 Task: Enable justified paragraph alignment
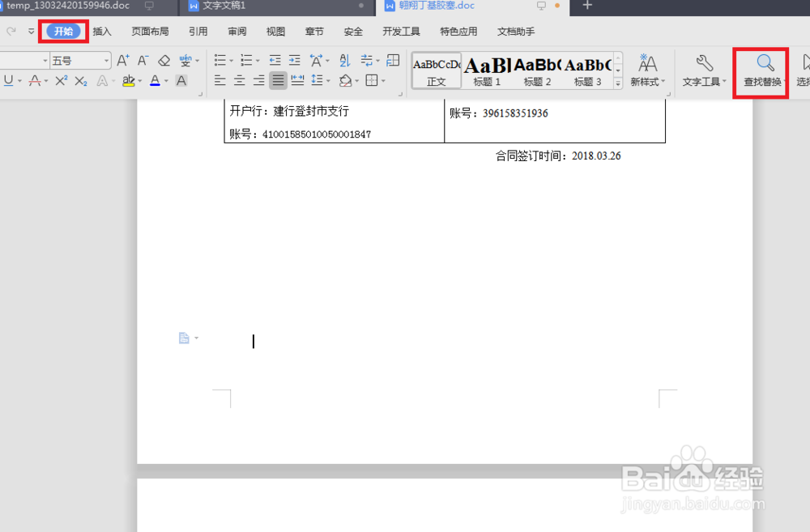click(x=278, y=79)
